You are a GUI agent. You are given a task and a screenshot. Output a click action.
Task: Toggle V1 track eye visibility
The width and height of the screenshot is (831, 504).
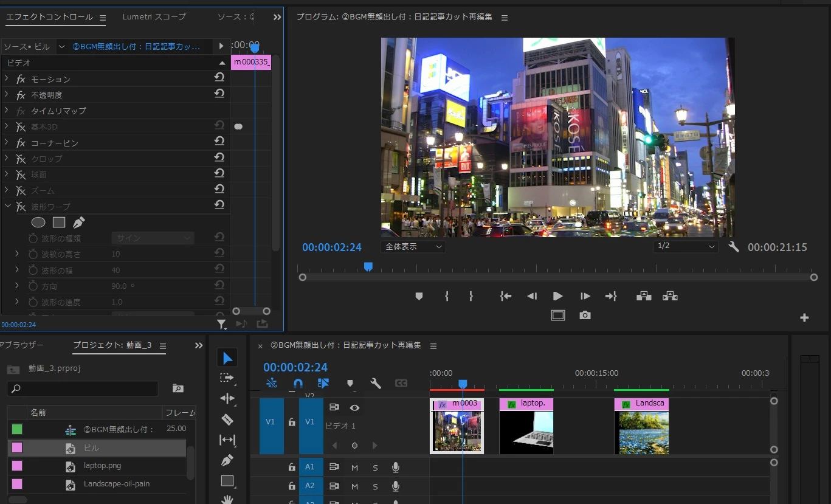(354, 407)
